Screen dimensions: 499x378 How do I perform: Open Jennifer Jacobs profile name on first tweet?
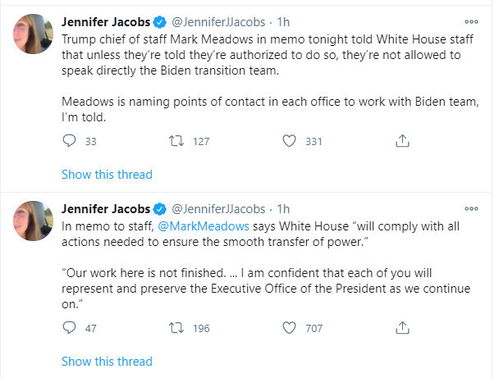[x=106, y=22]
